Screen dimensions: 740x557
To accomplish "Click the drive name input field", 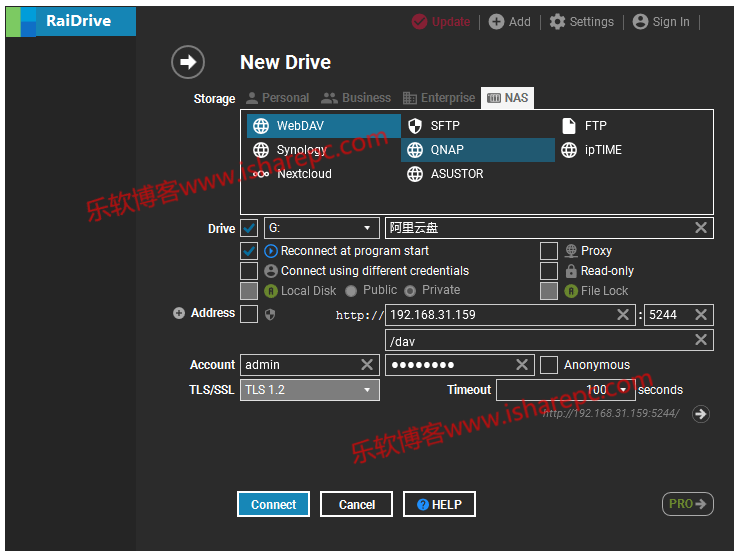I will click(x=549, y=228).
